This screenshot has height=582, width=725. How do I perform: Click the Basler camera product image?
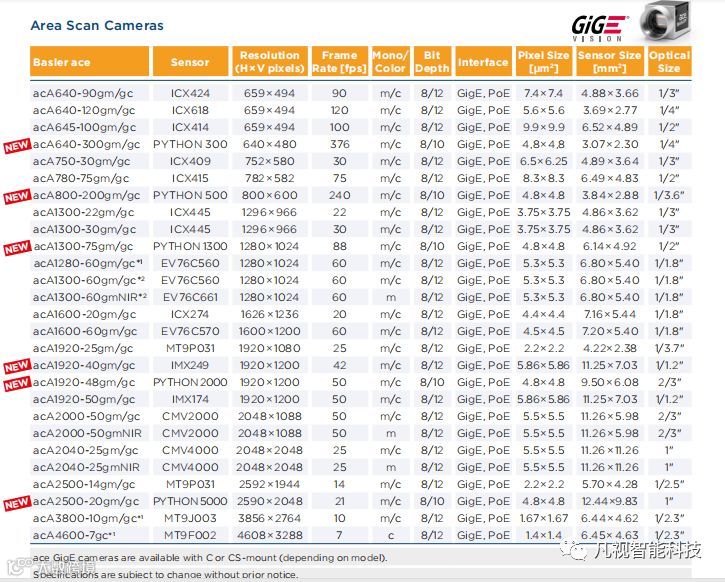click(665, 21)
